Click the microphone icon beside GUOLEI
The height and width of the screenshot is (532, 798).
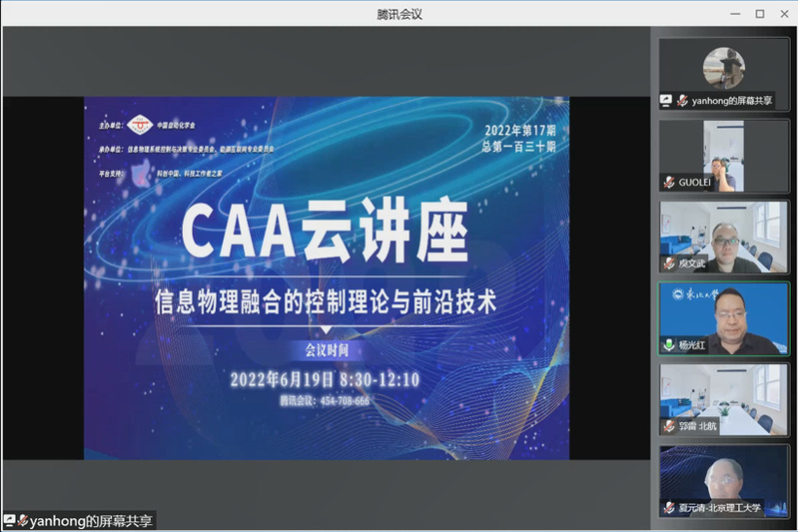(669, 182)
